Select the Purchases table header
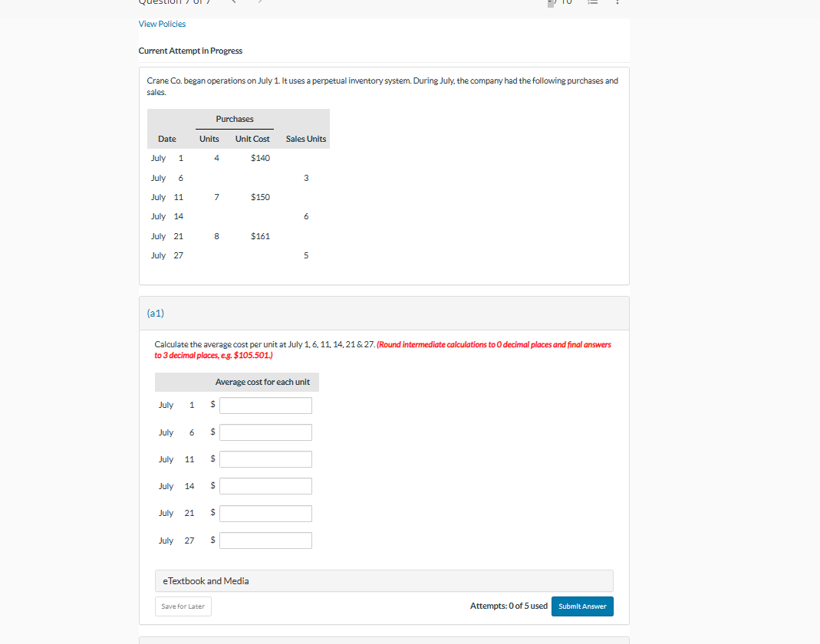 click(234, 119)
